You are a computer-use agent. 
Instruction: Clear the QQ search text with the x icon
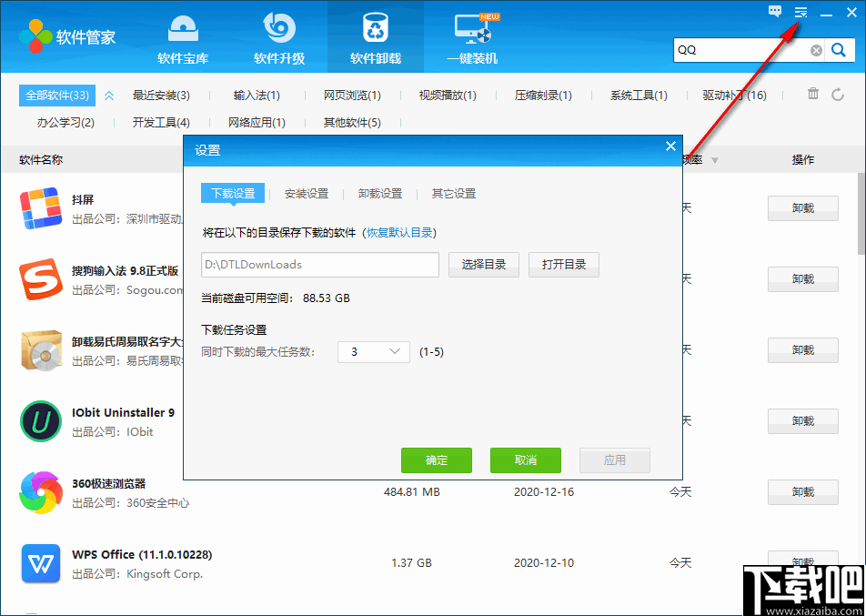tap(816, 50)
